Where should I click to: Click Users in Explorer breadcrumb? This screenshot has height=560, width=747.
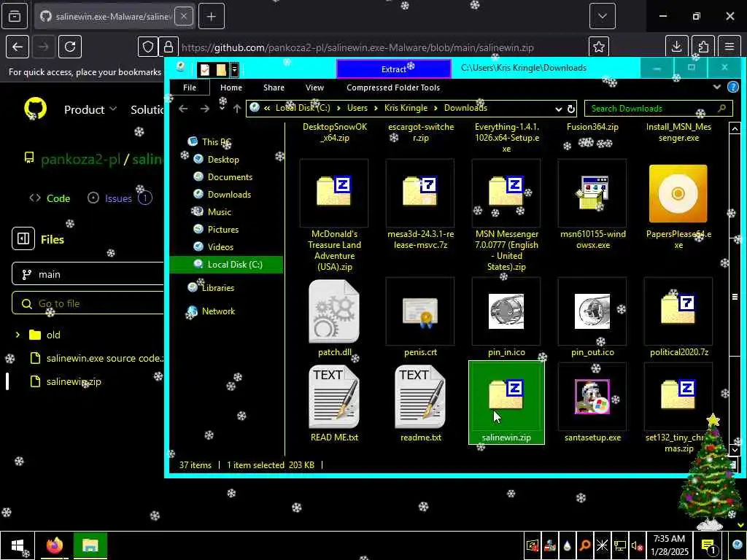(357, 108)
